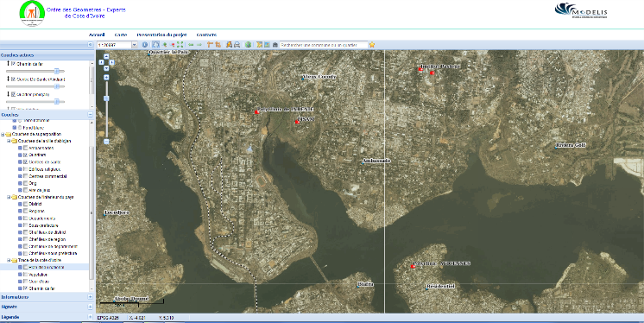Click the commune or quartier search field
The height and width of the screenshot is (323, 644).
coord(324,45)
